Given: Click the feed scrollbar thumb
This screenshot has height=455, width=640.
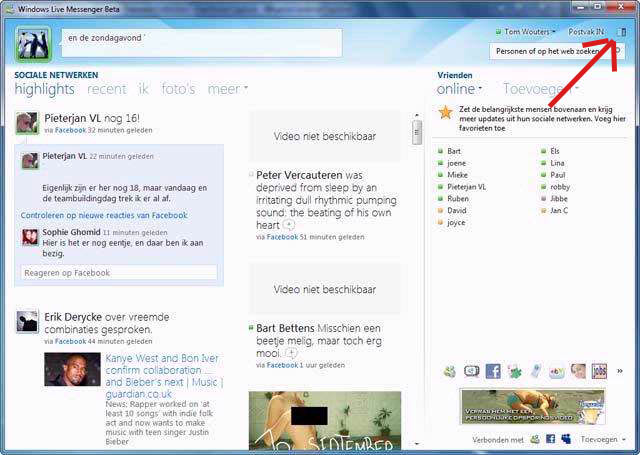Looking at the screenshot, I should [417, 132].
